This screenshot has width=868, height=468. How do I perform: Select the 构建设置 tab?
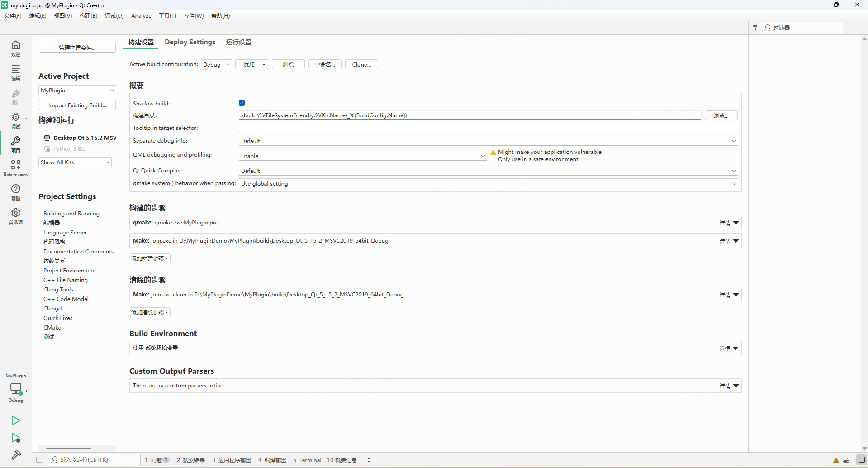pos(141,42)
